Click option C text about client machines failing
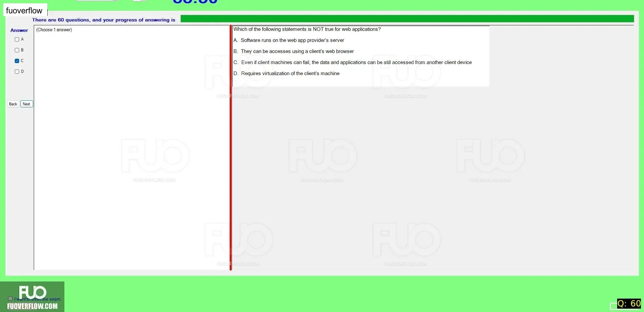 pos(356,62)
